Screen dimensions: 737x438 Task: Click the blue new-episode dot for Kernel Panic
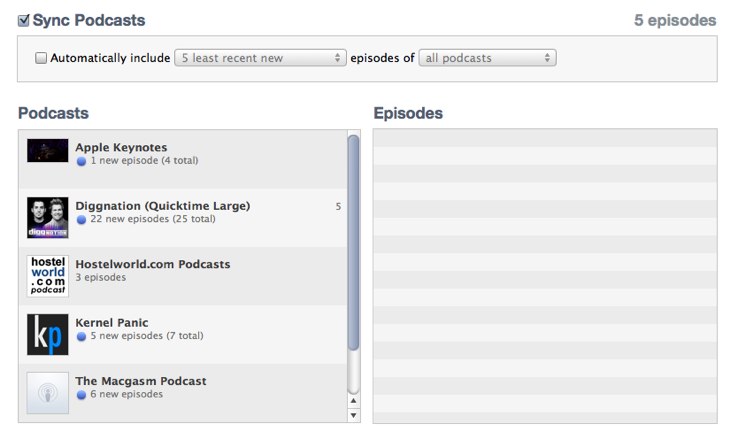81,336
